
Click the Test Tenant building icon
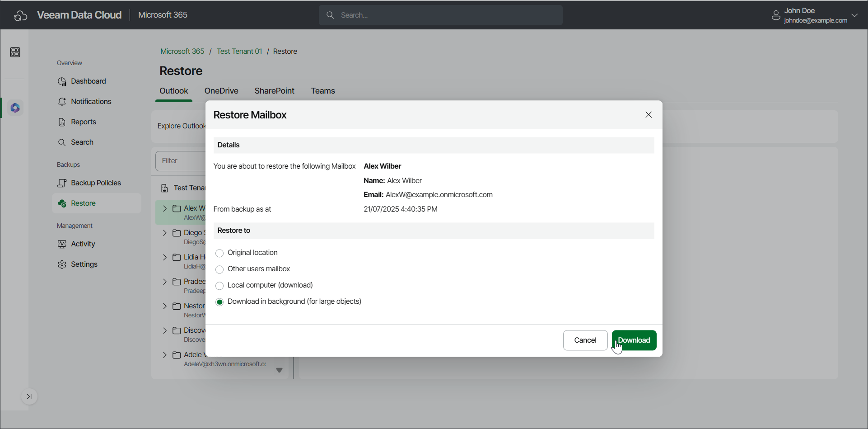[164, 188]
